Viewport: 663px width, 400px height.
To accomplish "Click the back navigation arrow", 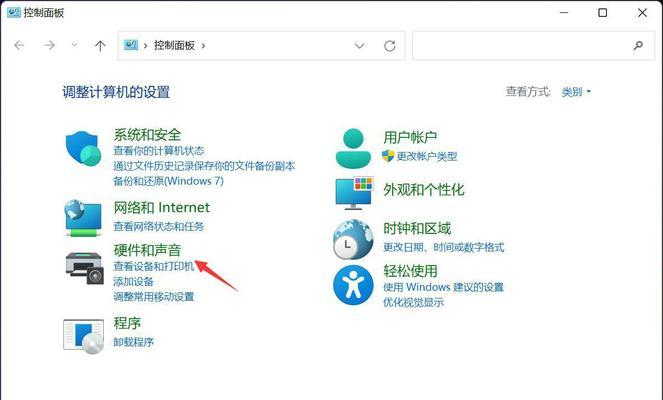I will 19,45.
